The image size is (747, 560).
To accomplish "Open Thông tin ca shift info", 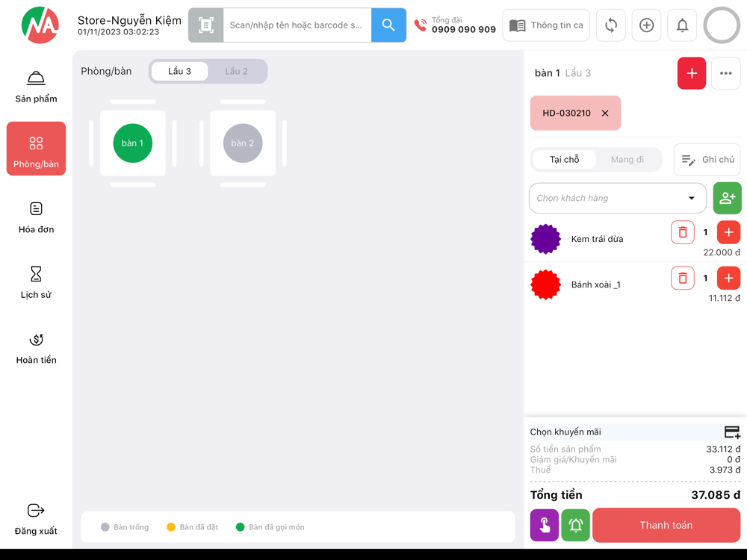I will pyautogui.click(x=546, y=25).
